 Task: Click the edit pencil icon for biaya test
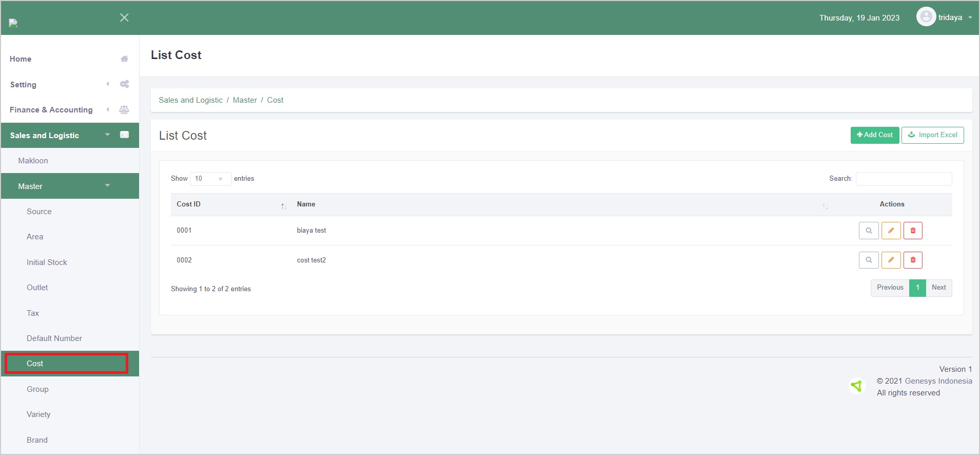pyautogui.click(x=891, y=231)
